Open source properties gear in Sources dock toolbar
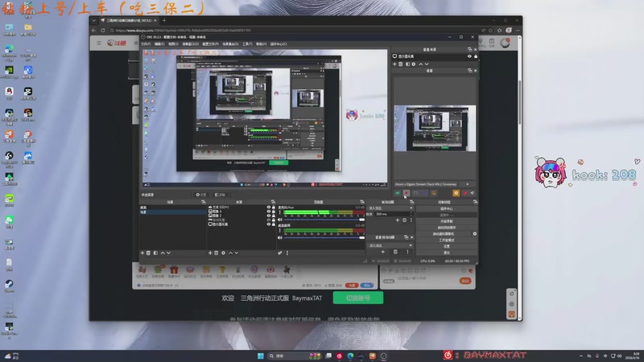 pos(224,253)
